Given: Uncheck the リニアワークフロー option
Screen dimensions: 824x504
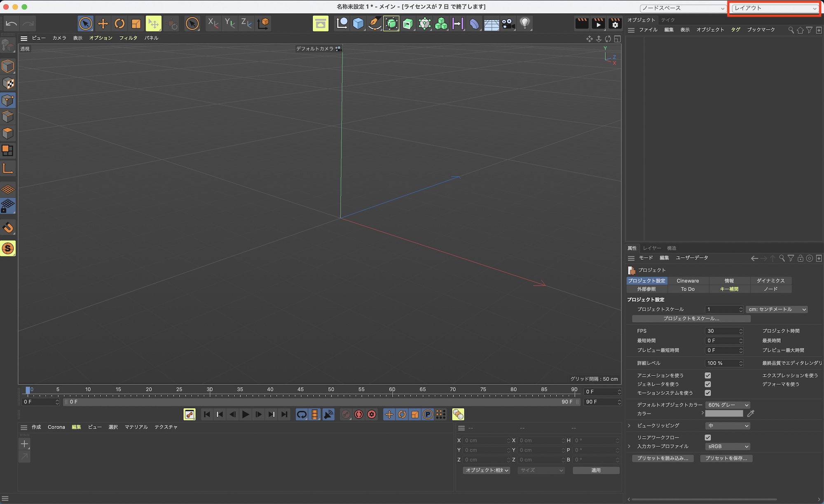Looking at the screenshot, I should (x=708, y=437).
